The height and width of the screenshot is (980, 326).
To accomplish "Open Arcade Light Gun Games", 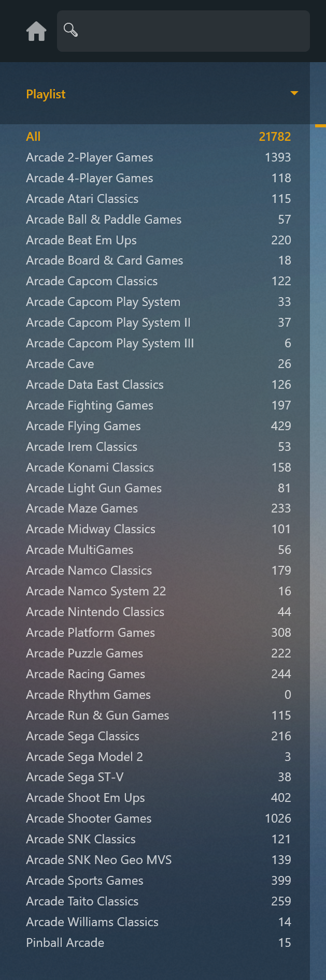I will tap(94, 488).
